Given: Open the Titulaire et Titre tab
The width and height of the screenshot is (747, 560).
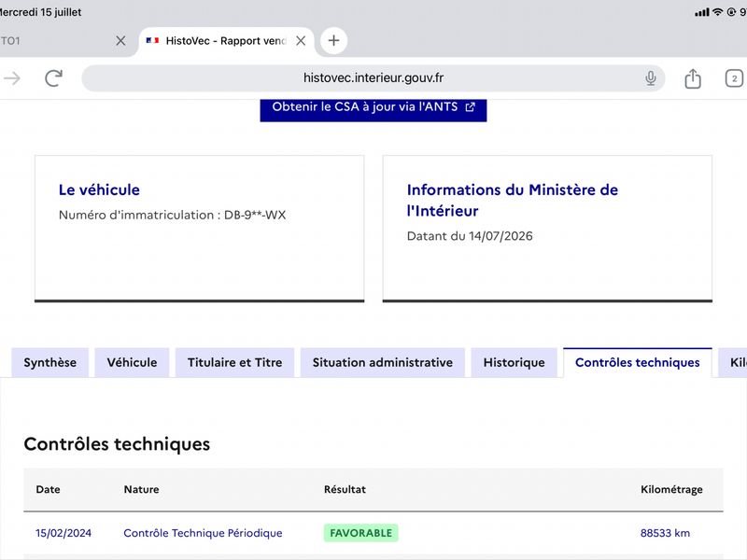Looking at the screenshot, I should coord(235,362).
